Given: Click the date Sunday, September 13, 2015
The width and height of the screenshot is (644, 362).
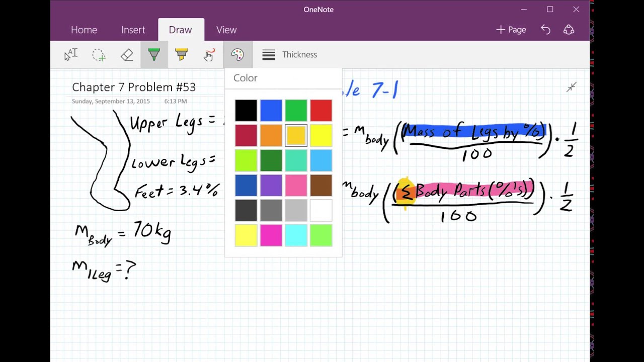Looking at the screenshot, I should point(111,101).
